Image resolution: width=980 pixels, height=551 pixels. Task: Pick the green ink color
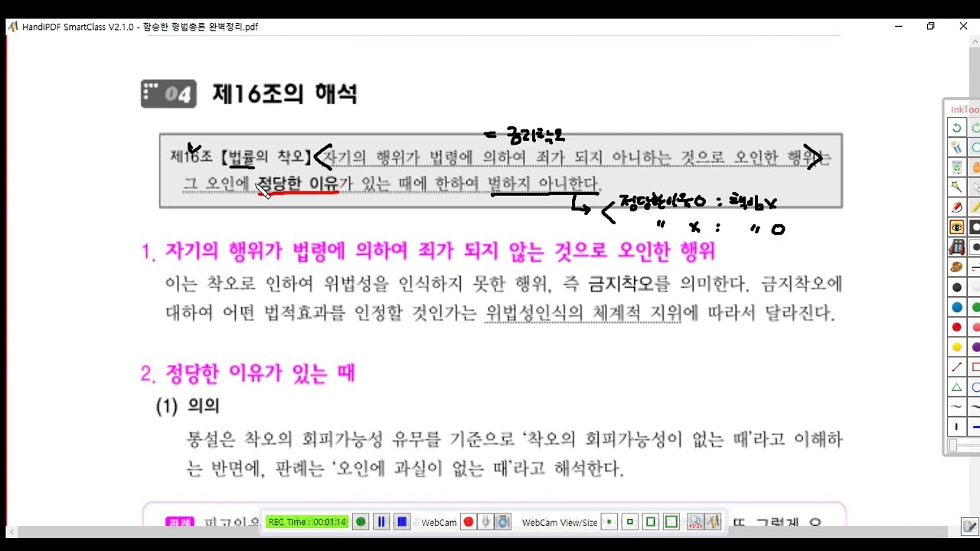tap(975, 307)
